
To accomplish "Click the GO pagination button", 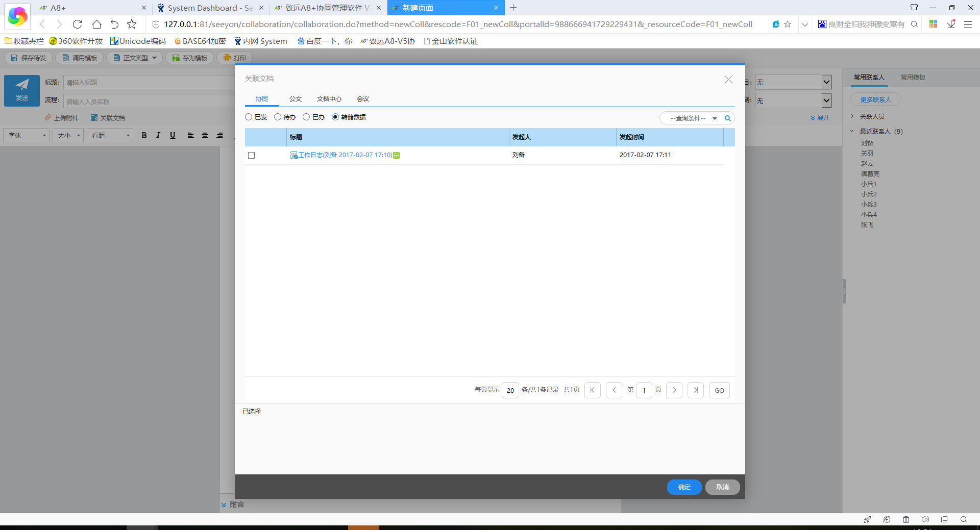I will click(x=719, y=390).
